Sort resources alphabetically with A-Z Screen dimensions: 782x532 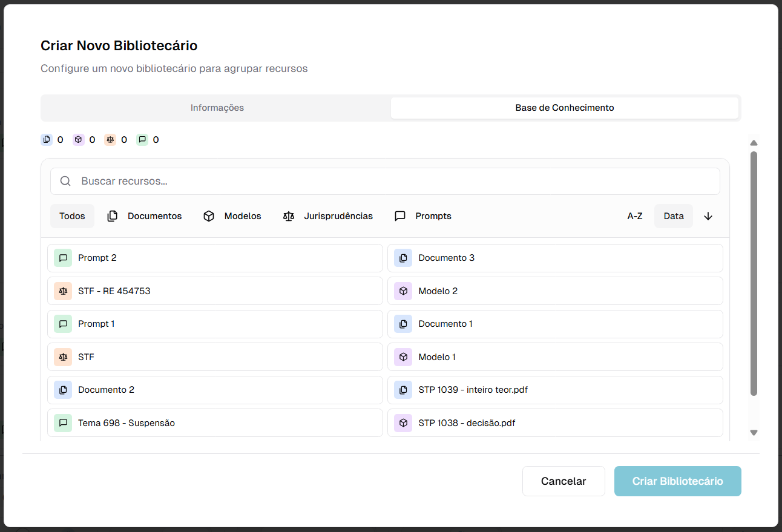(634, 216)
